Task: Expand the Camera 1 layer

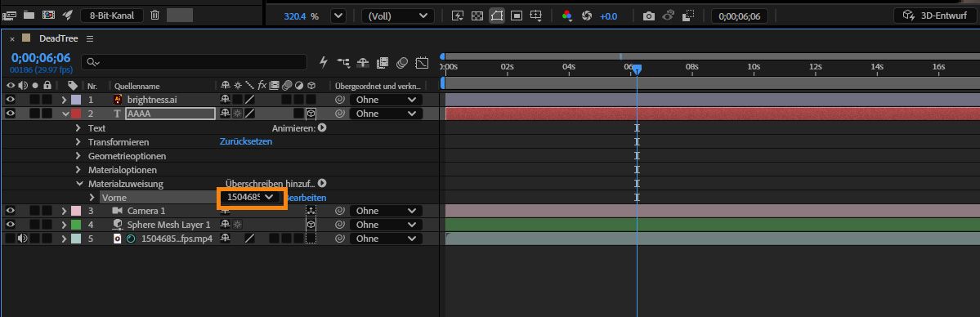Action: (x=64, y=211)
